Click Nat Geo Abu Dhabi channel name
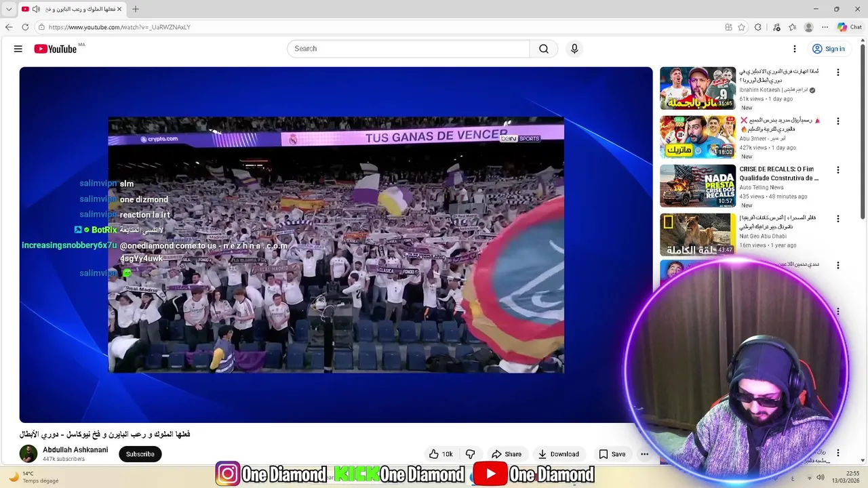868x488 pixels. pos(763,237)
